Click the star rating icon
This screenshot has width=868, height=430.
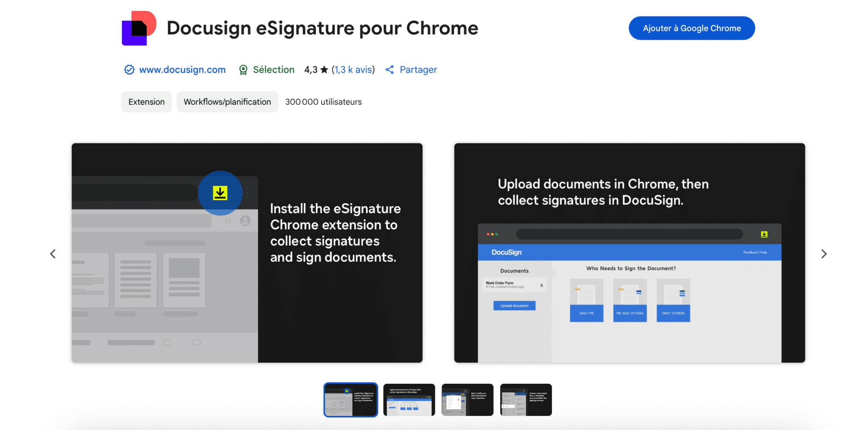tap(324, 70)
